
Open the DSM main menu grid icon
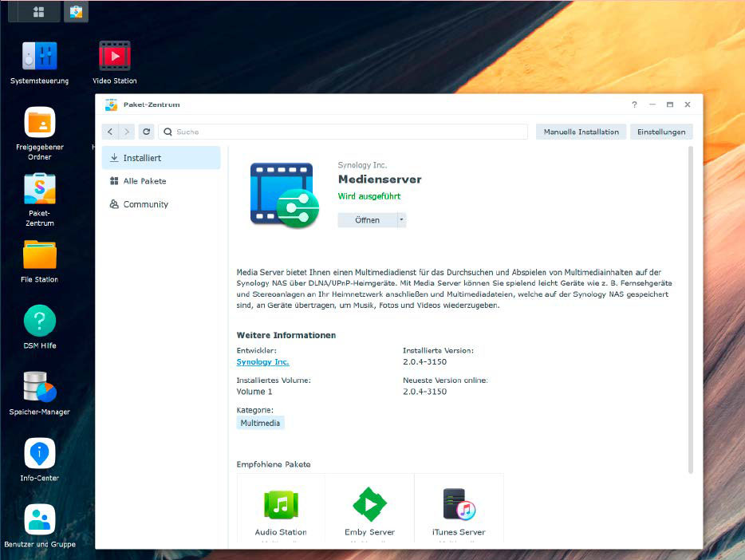click(38, 12)
